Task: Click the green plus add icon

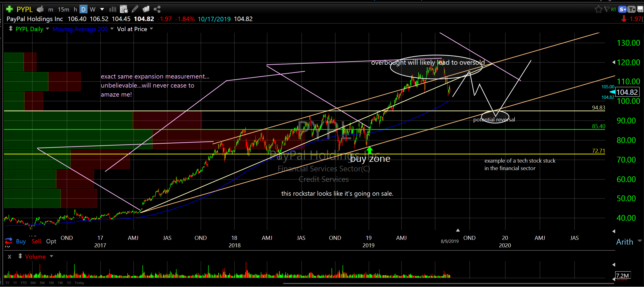Action: 10,9
